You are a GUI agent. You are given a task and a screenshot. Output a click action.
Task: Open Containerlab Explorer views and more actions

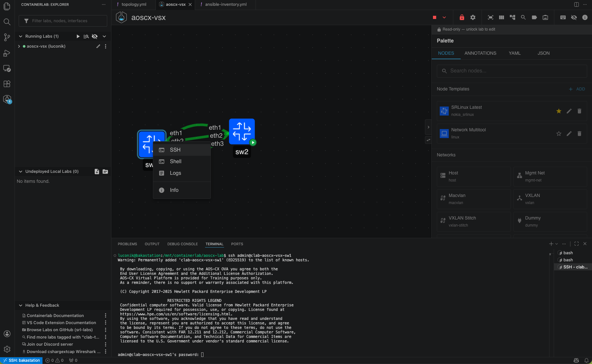[103, 5]
